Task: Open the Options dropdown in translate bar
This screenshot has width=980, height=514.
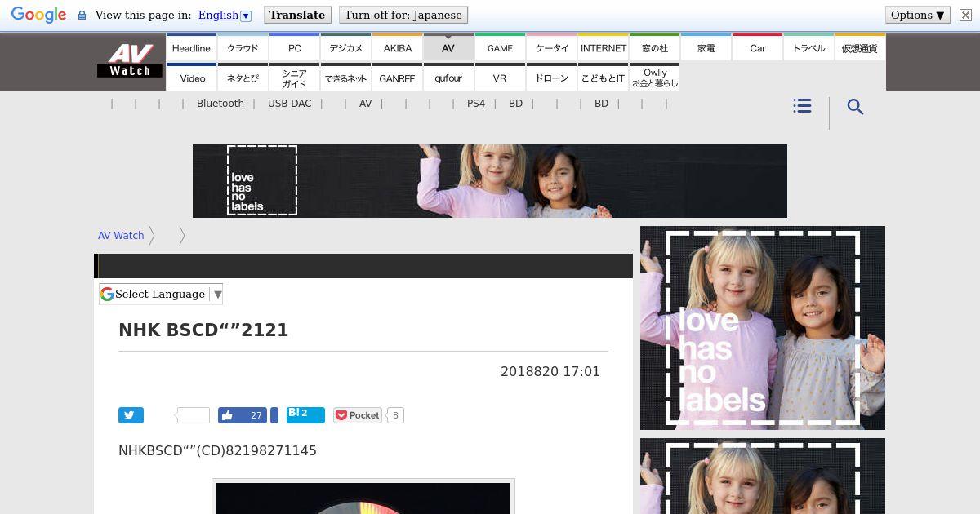Action: (917, 15)
